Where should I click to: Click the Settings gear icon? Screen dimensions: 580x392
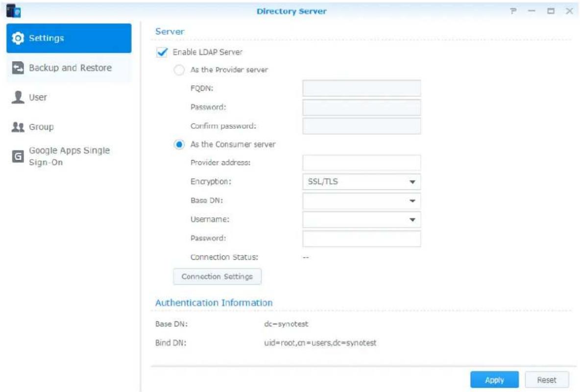tap(18, 38)
